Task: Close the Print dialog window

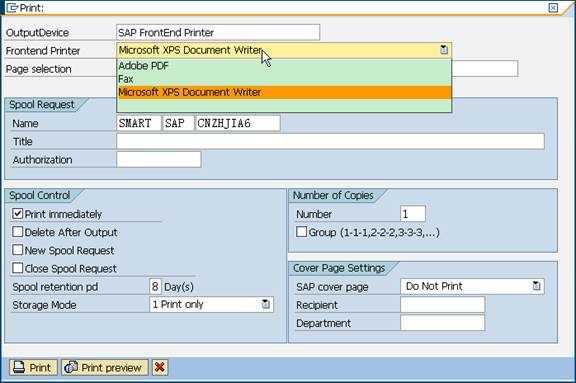Action: (553, 7)
